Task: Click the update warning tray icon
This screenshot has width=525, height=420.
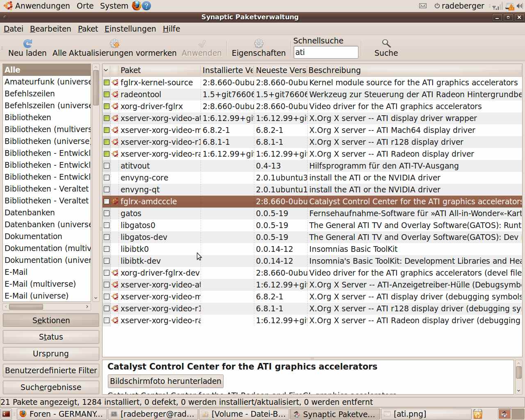Action: pos(510,6)
